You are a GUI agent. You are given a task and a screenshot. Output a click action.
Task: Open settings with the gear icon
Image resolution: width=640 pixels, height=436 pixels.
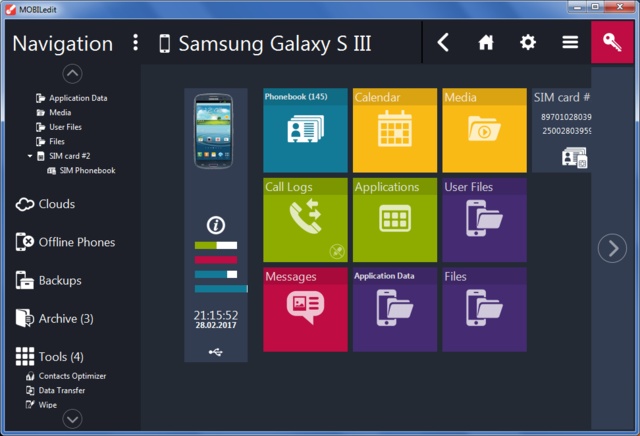tap(528, 42)
